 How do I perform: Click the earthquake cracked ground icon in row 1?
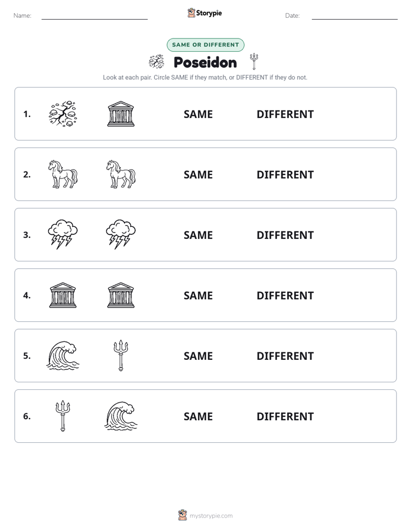(x=63, y=113)
